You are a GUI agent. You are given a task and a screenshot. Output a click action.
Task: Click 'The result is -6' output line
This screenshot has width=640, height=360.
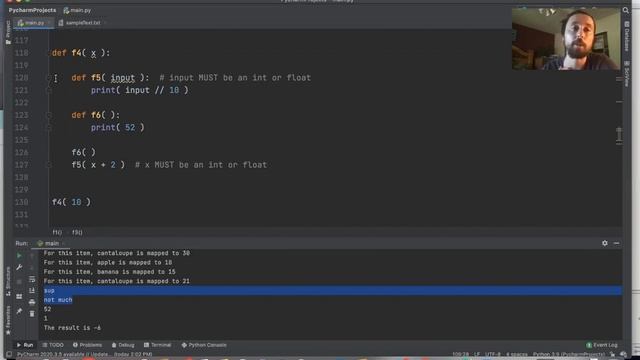72,328
